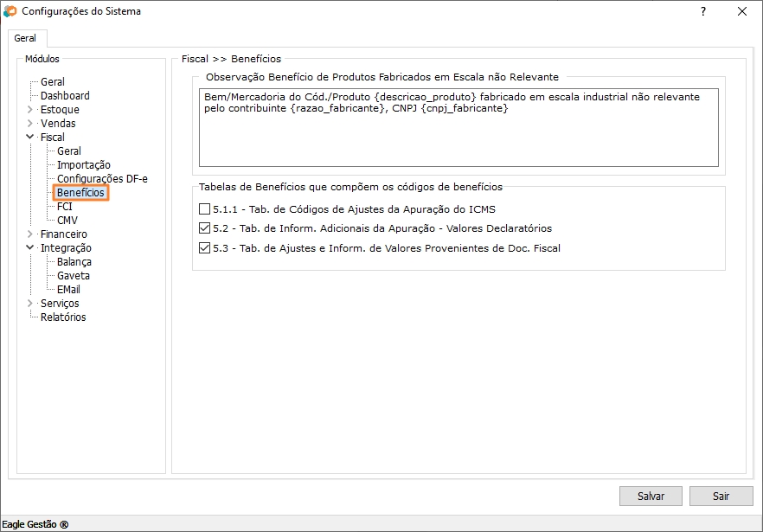Select Relatórios in the modules tree

pos(63,317)
